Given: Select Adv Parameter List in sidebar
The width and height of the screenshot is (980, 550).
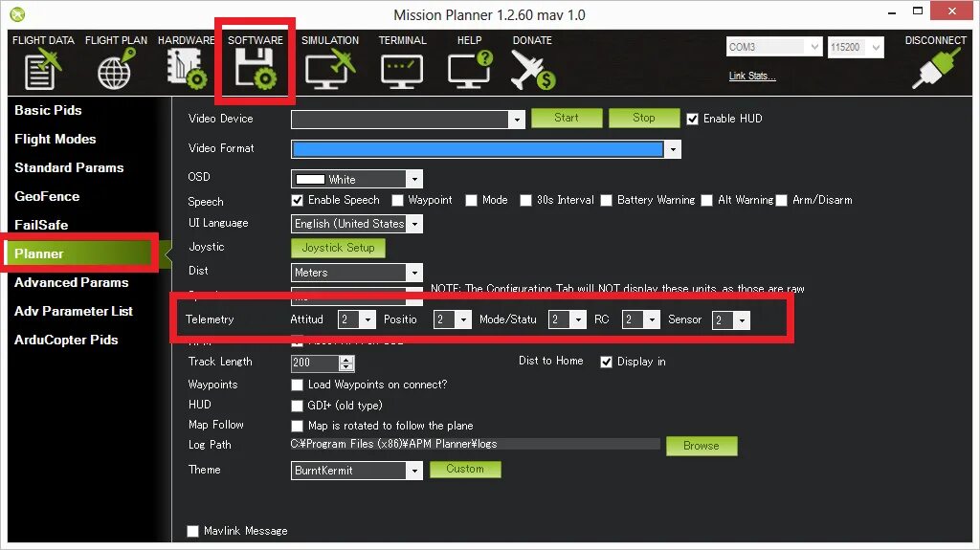Looking at the screenshot, I should coord(73,311).
